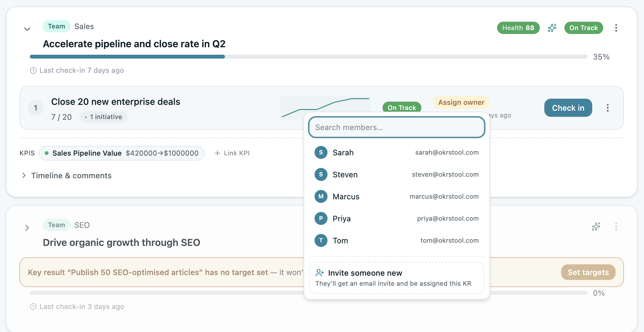Click the Health 88 badge
Viewport: 644px width, 332px height.
[x=518, y=28]
